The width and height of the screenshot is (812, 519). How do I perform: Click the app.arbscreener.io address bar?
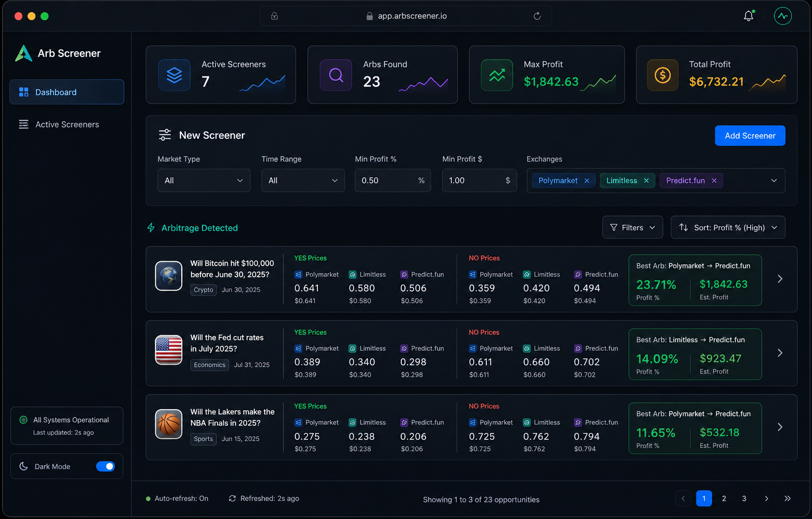tap(406, 16)
